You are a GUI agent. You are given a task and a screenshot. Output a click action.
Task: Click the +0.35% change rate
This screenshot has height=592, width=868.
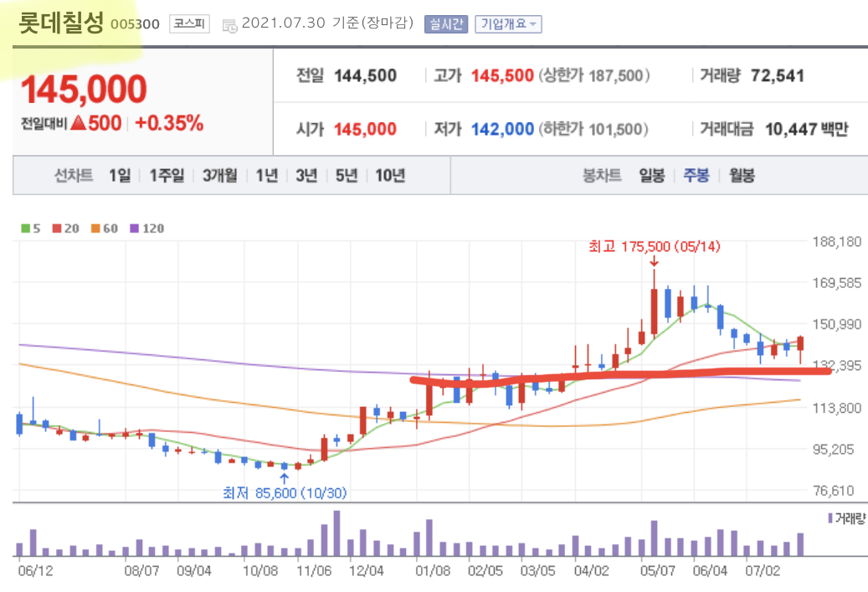[x=169, y=123]
